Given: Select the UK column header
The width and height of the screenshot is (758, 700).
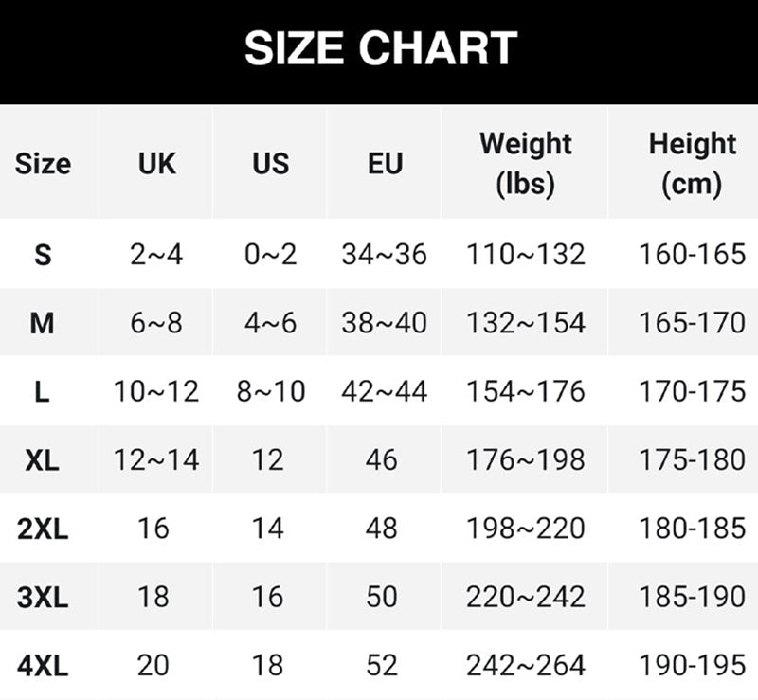Looking at the screenshot, I should tap(156, 163).
